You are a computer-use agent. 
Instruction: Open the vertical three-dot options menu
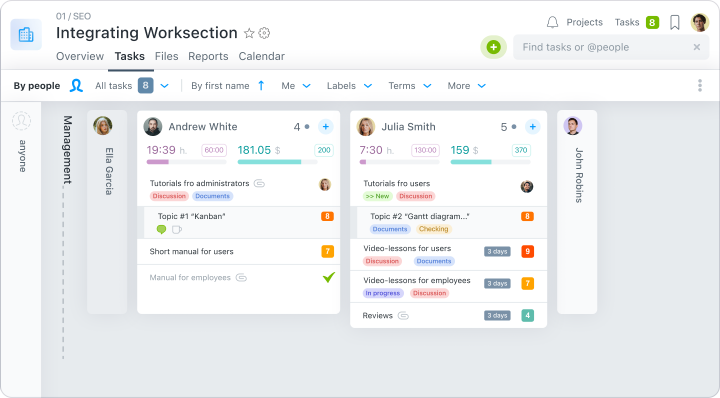point(700,85)
